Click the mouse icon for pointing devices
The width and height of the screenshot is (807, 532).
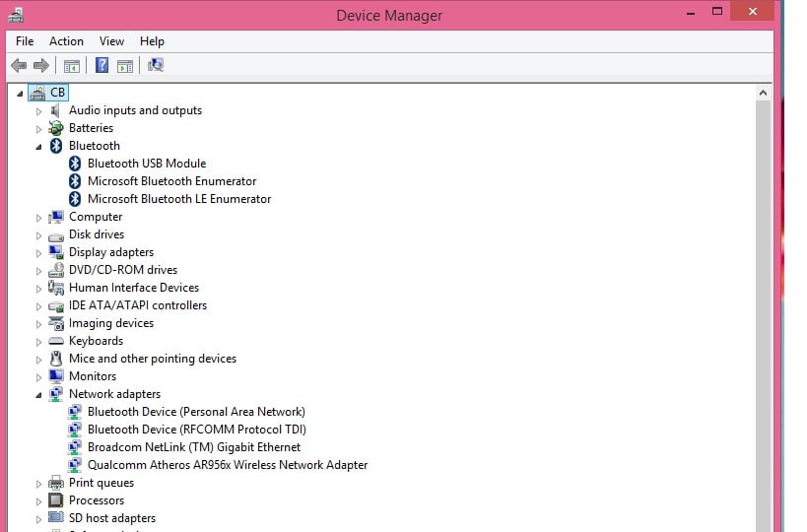tap(56, 359)
